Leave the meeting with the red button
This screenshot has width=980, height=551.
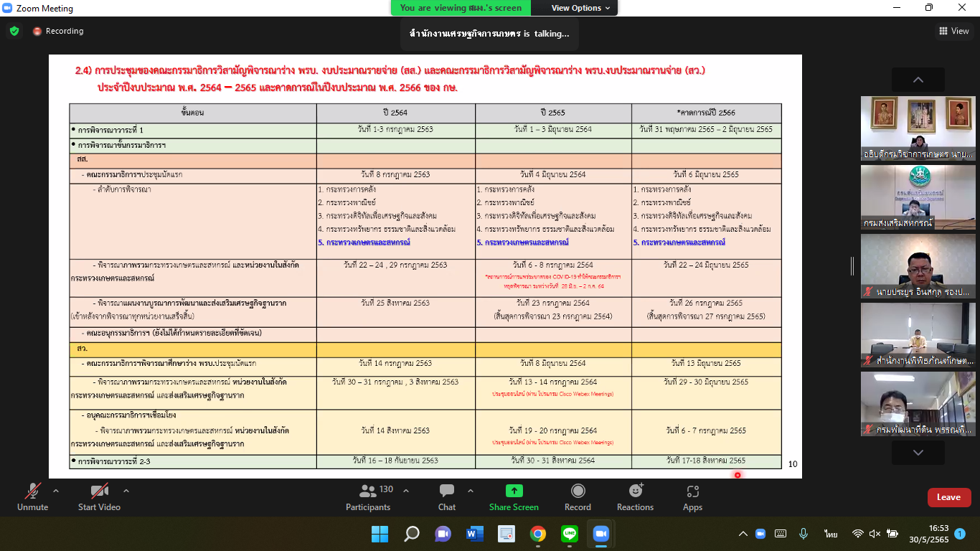[949, 497]
